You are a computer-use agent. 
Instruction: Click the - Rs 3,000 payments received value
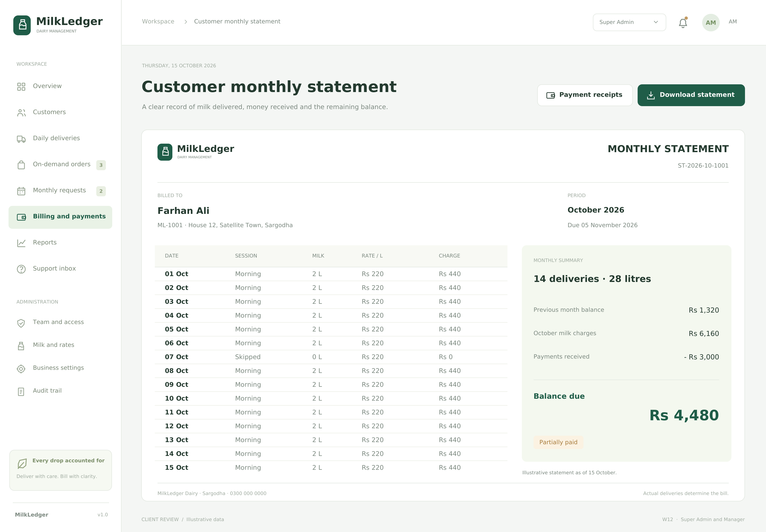click(x=701, y=357)
